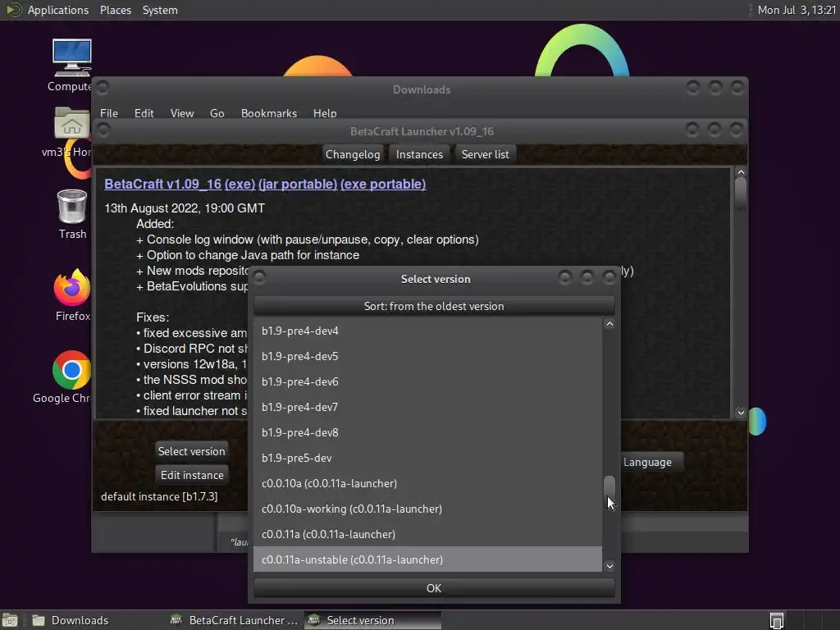Open the (jar portable) download link
This screenshot has width=840, height=630.
point(298,184)
